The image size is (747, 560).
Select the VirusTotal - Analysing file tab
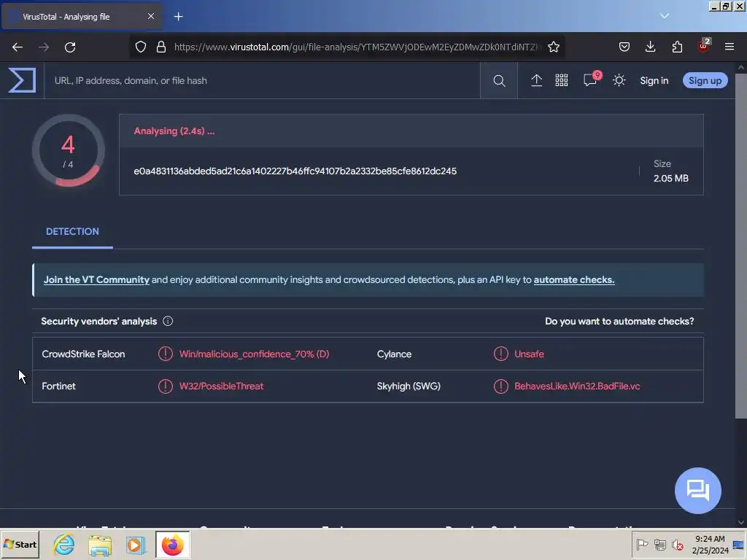pyautogui.click(x=82, y=17)
